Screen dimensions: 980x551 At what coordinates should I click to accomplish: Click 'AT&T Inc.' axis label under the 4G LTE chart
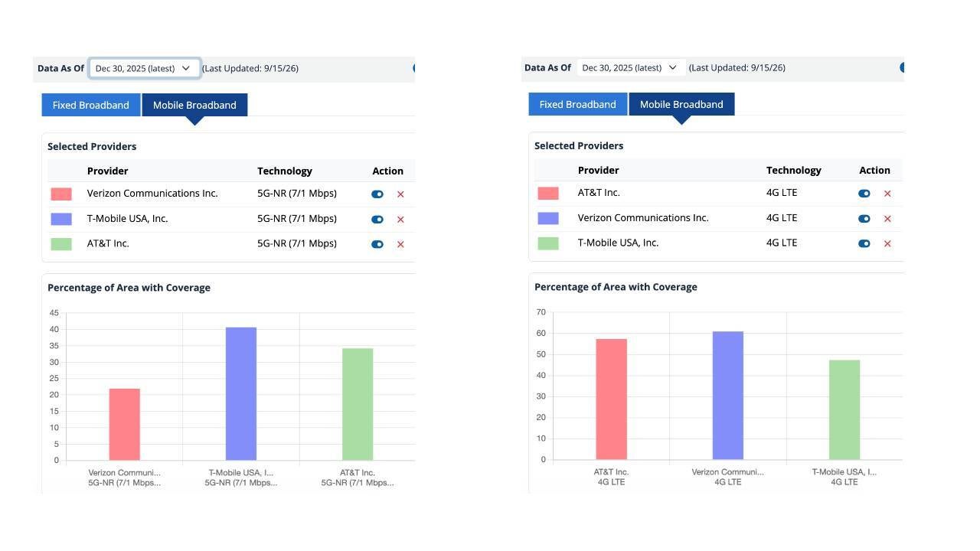612,472
